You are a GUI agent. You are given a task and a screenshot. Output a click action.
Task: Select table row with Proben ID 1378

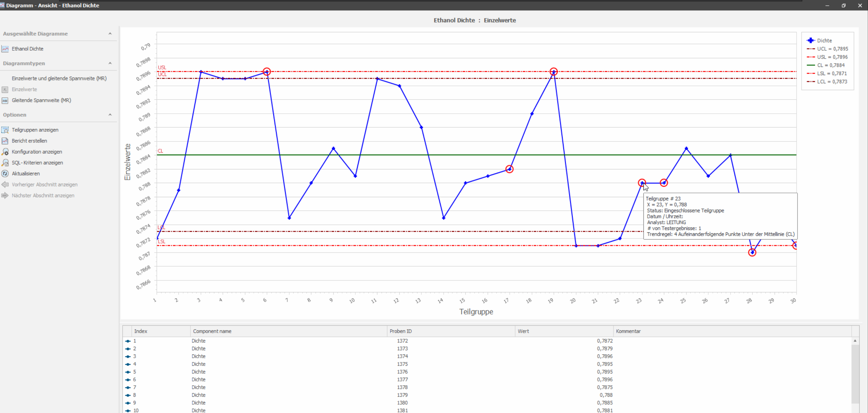[x=402, y=387]
